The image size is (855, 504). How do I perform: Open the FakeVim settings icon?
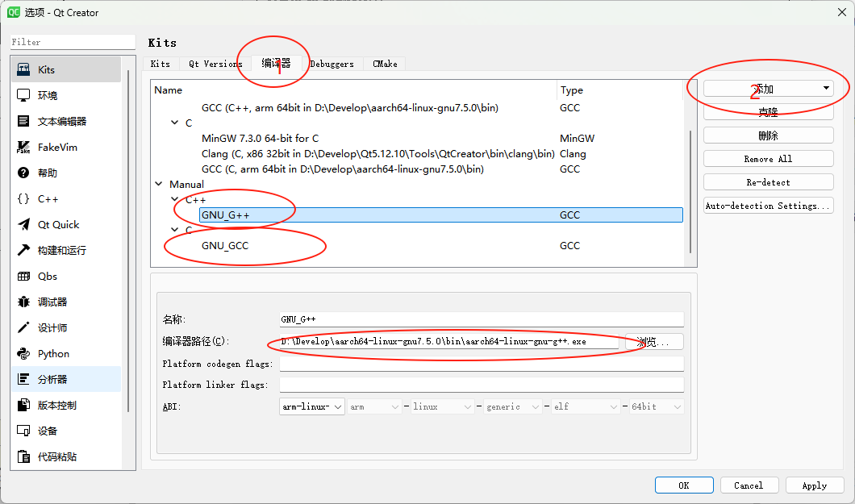point(23,147)
